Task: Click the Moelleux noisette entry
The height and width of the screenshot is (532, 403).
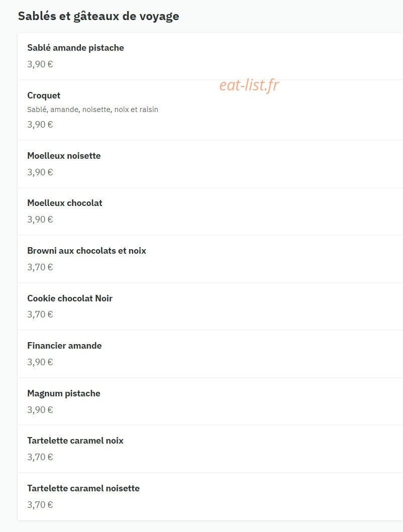Action: click(210, 164)
